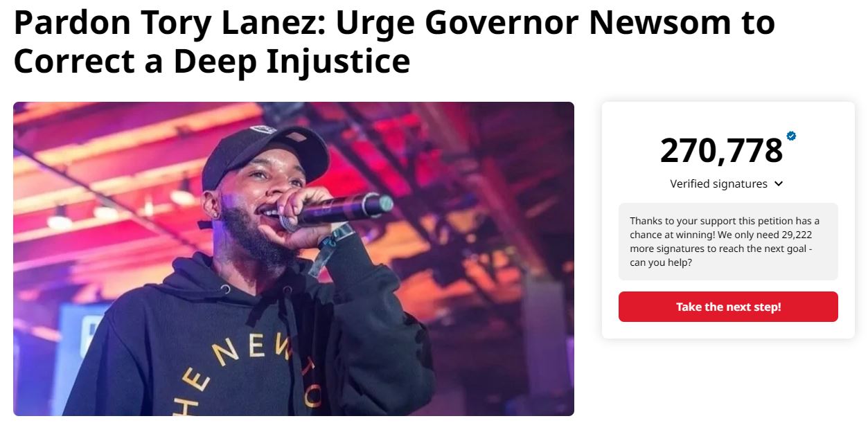Click the Correct a Deep Injustice headline line

[212, 61]
